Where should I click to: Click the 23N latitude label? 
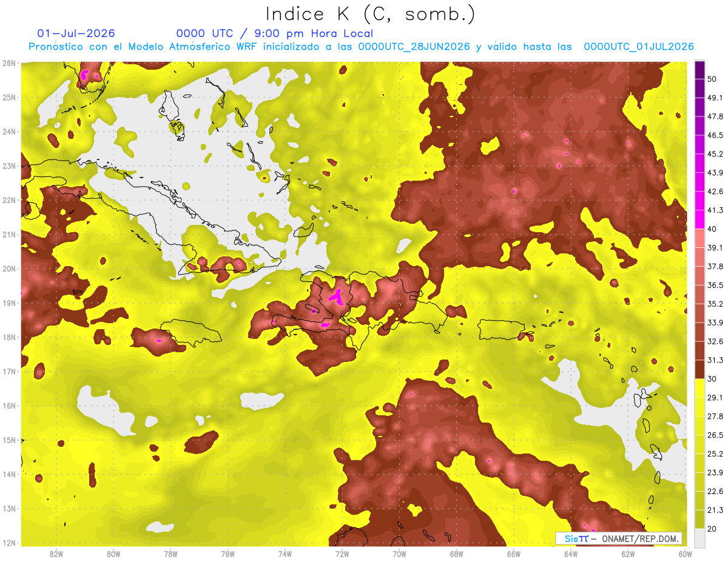(x=8, y=166)
